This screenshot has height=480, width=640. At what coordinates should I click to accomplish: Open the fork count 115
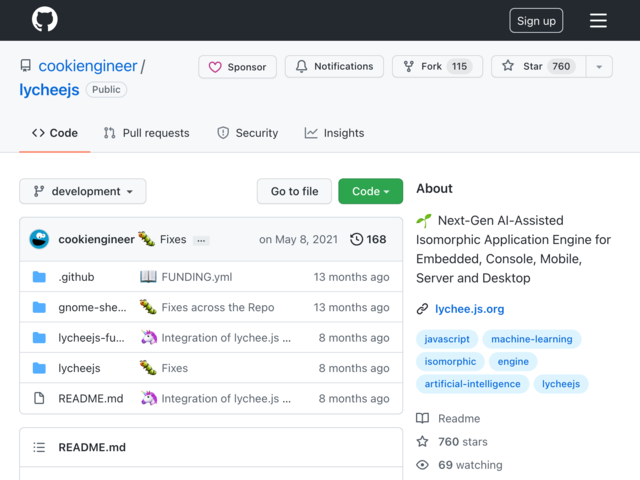coord(459,67)
